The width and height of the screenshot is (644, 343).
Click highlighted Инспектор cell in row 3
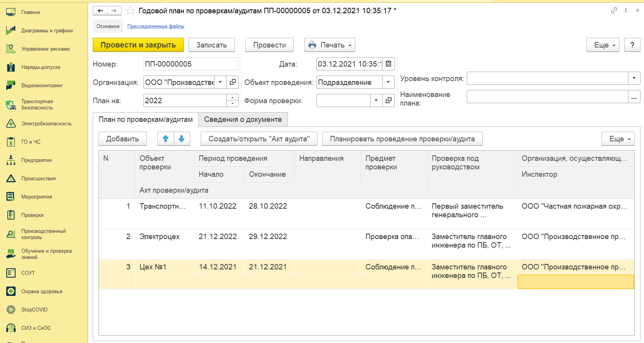(x=576, y=282)
